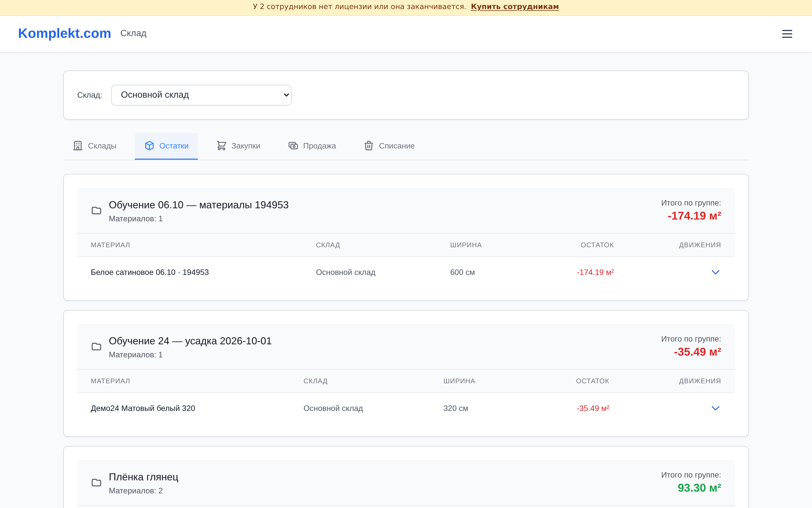The image size is (812, 508).
Task: Click folder icon of Обучение 06.10 group
Action: tap(96, 211)
